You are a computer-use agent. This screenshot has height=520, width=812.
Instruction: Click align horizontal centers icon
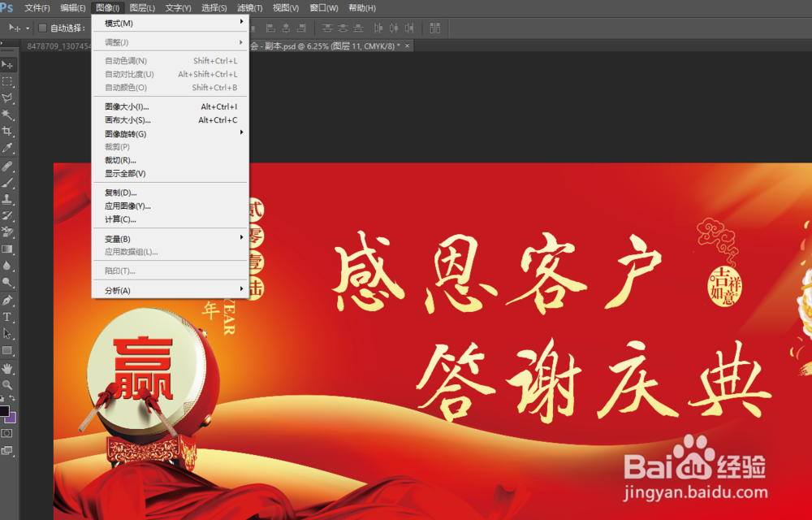point(286,28)
